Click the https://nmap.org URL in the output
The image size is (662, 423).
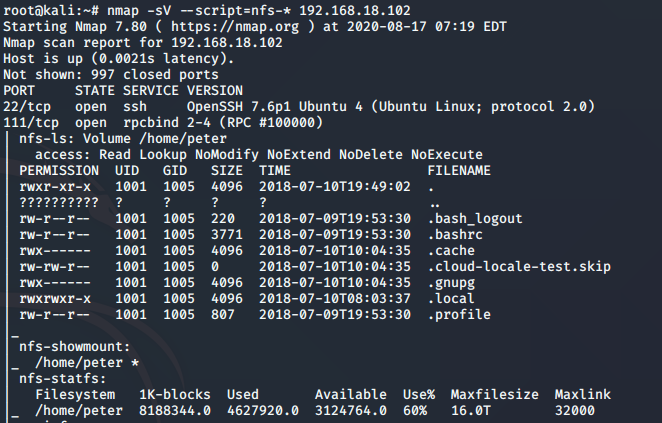(x=235, y=27)
